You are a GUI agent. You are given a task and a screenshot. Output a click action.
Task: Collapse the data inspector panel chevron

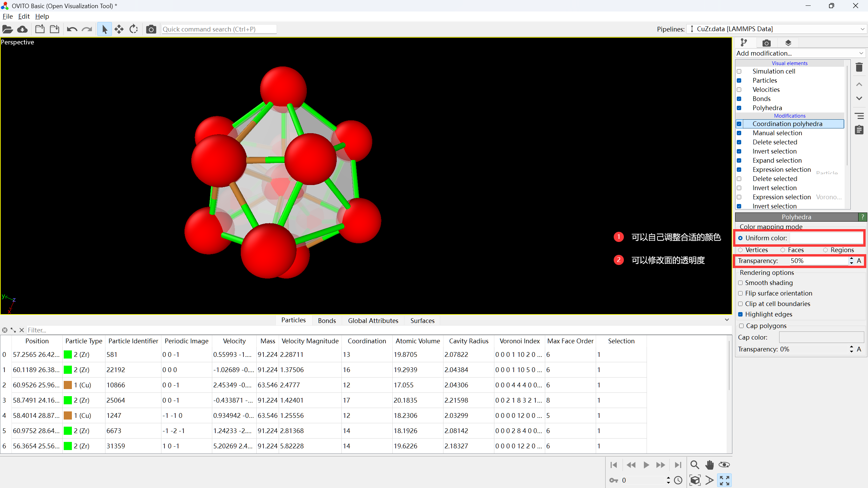(727, 320)
